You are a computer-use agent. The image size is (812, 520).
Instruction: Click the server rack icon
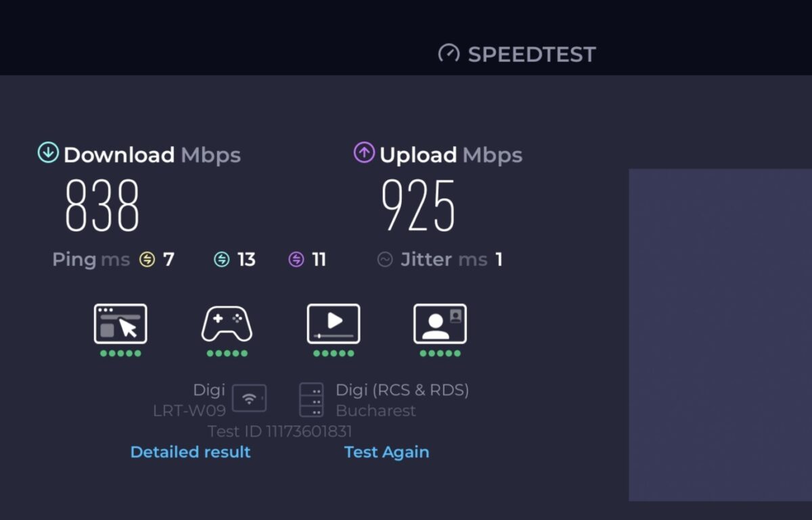[311, 400]
